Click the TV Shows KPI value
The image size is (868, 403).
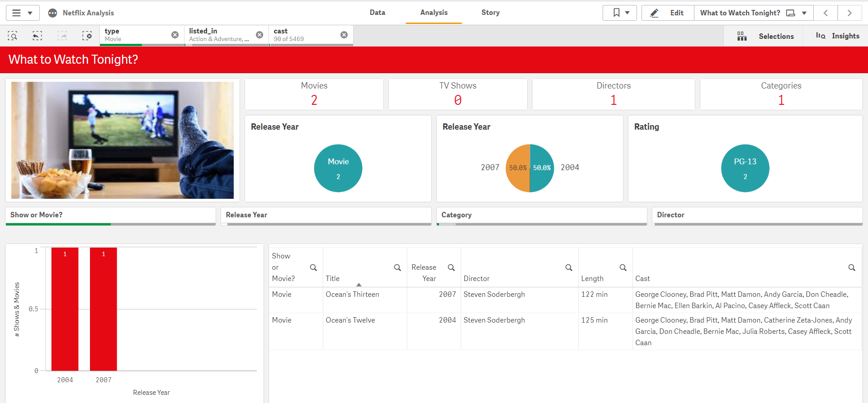point(458,100)
